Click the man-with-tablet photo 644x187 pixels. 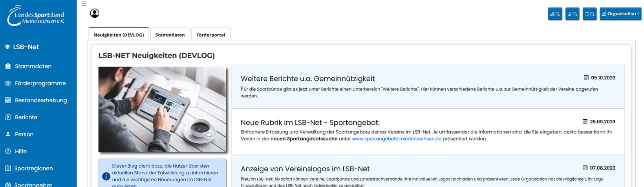(162, 109)
